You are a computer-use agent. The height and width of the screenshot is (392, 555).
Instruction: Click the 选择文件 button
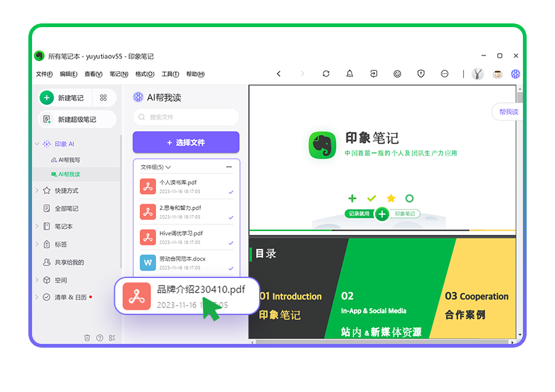point(186,142)
